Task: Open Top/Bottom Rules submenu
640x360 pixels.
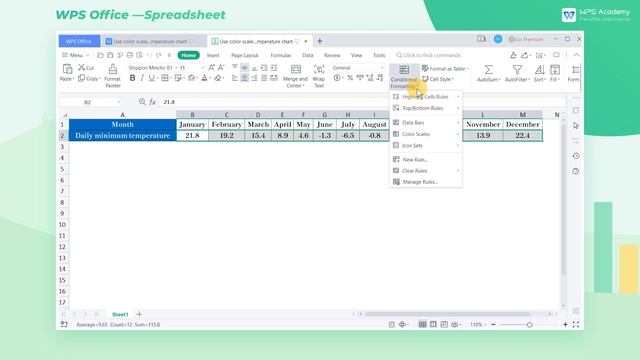Action: (426, 108)
